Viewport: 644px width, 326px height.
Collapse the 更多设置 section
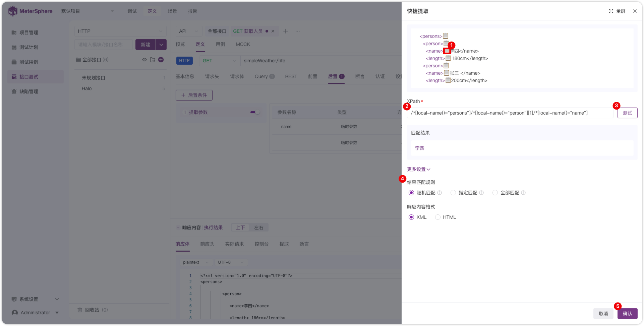[419, 170]
